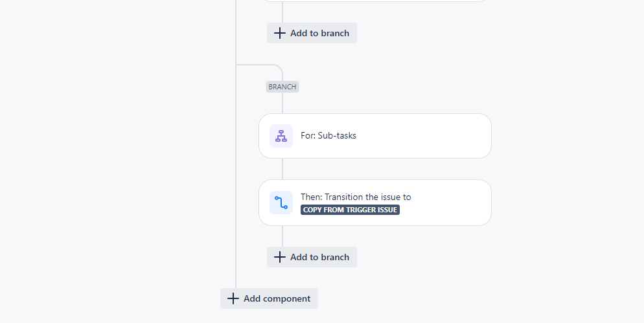
Task: Click the main vertical rule line above Add component
Action: (x=236, y=177)
